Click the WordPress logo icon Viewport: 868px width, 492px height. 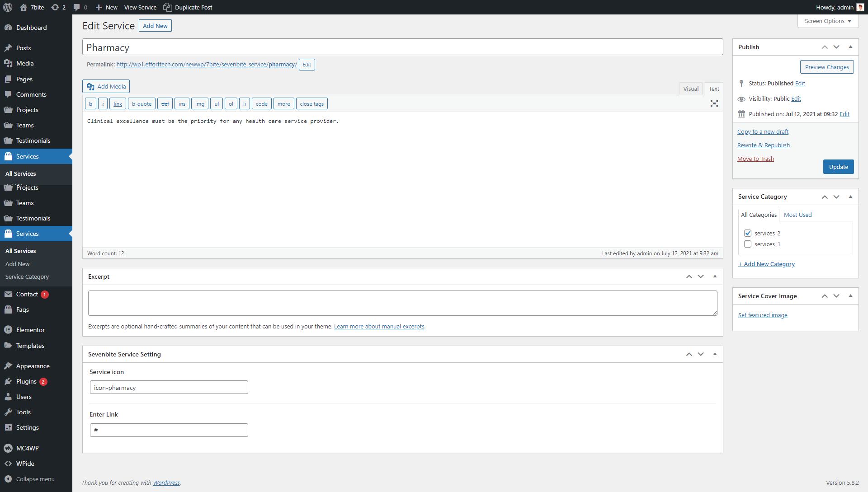(8, 7)
